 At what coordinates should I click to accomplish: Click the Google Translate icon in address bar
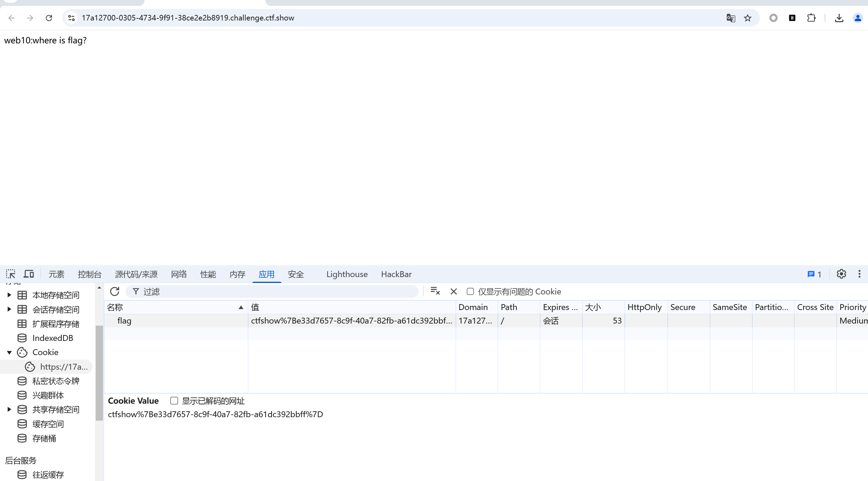[731, 18]
